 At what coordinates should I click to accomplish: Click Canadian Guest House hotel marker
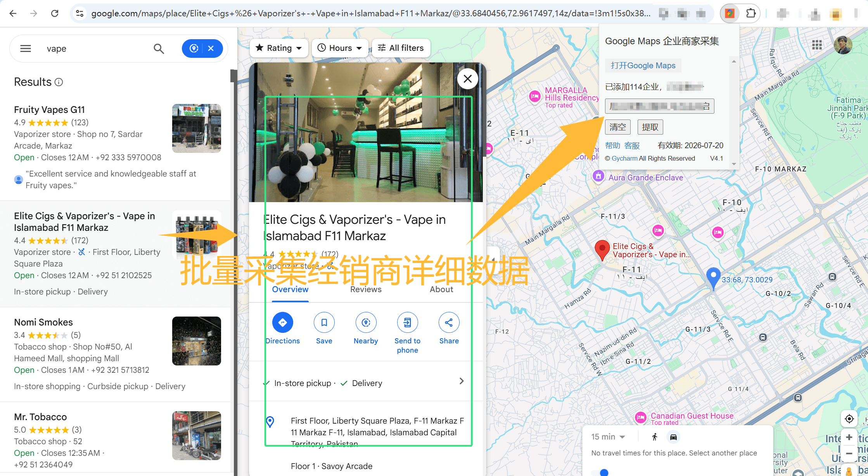point(641,418)
